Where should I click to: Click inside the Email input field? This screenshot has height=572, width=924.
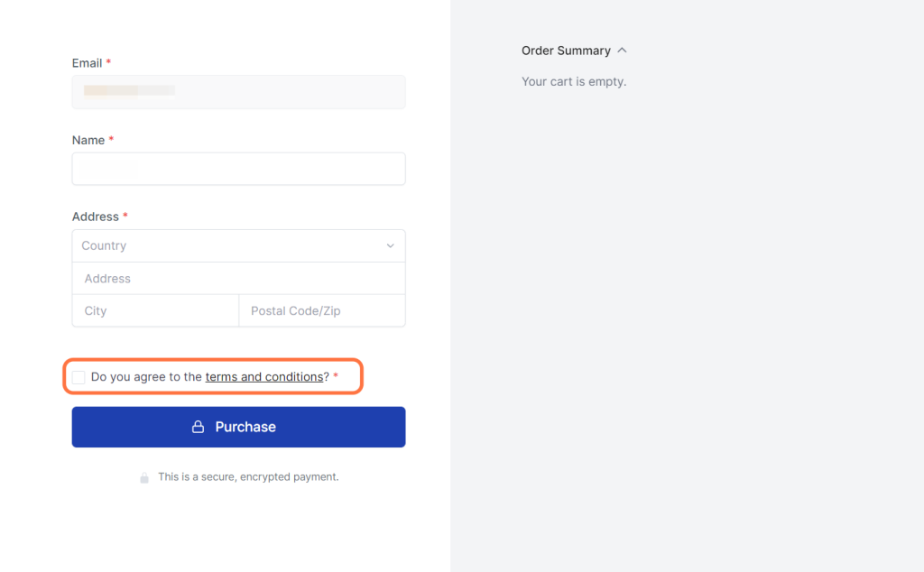point(238,92)
